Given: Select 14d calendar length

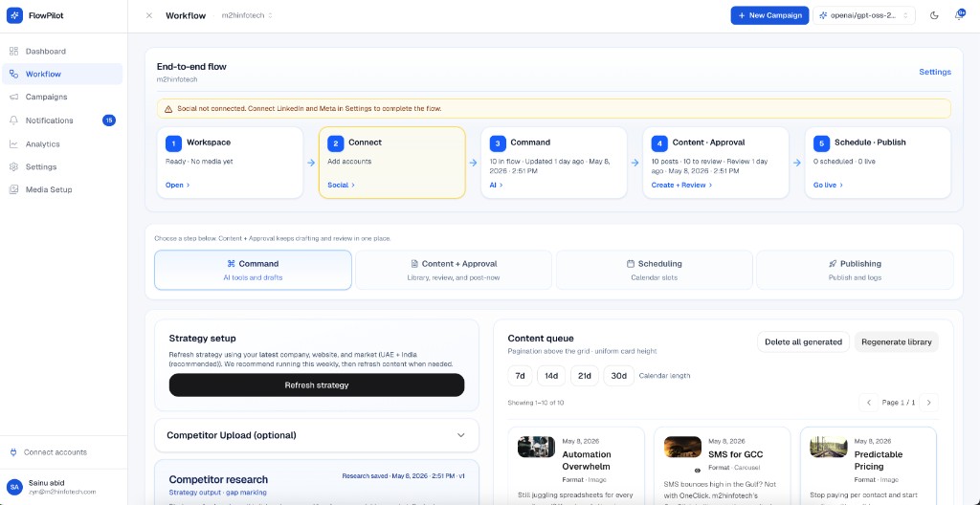Looking at the screenshot, I should [x=551, y=376].
